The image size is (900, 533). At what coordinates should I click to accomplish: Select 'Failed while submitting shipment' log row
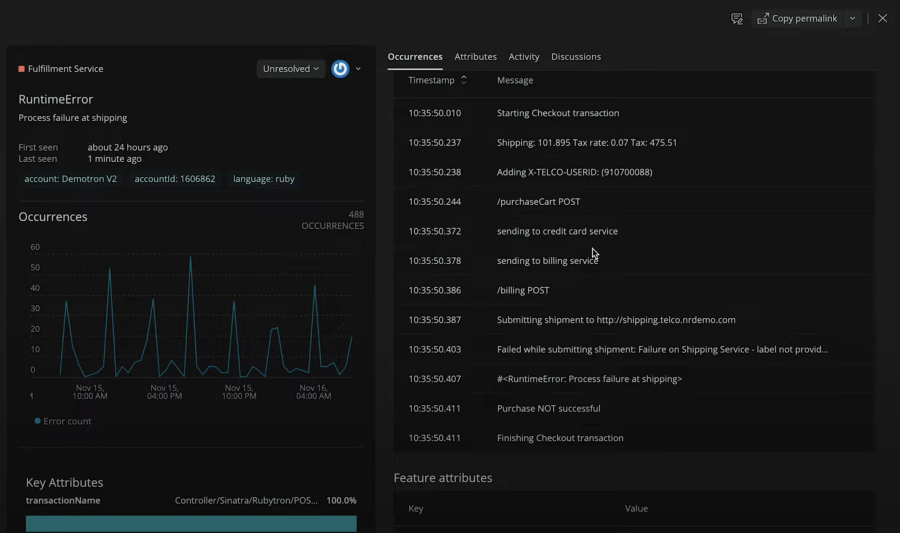634,349
